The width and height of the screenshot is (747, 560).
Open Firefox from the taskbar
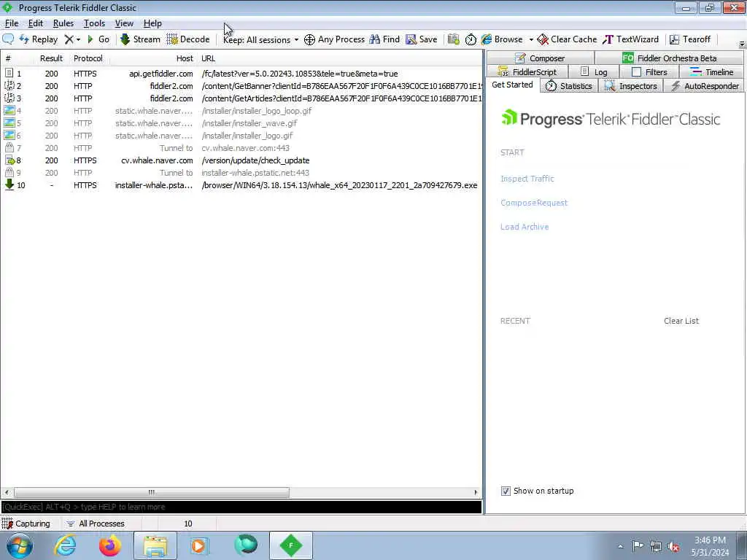click(110, 545)
